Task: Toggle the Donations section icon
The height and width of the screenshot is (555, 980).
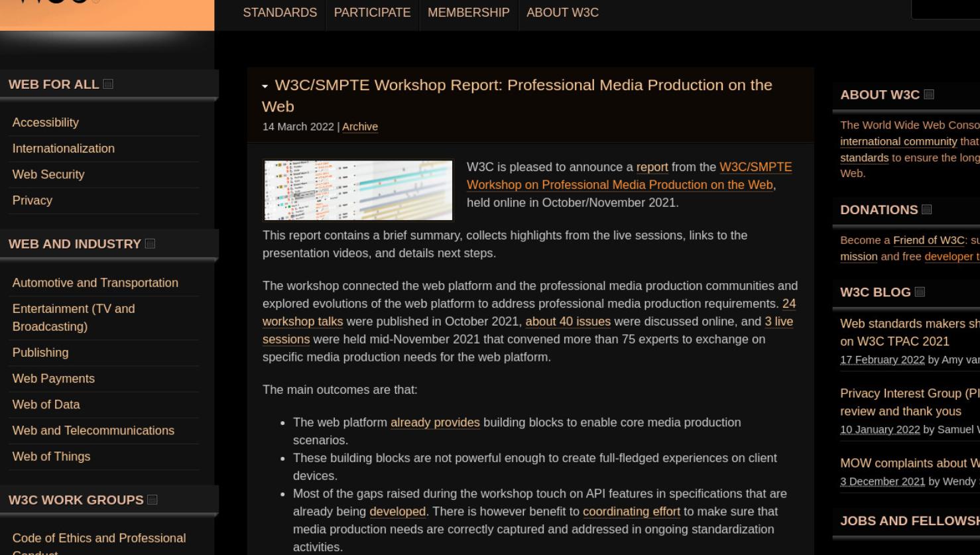Action: point(927,210)
